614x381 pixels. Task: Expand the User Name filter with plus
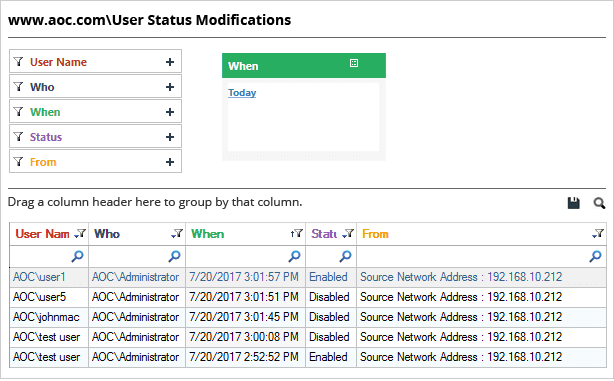[170, 62]
